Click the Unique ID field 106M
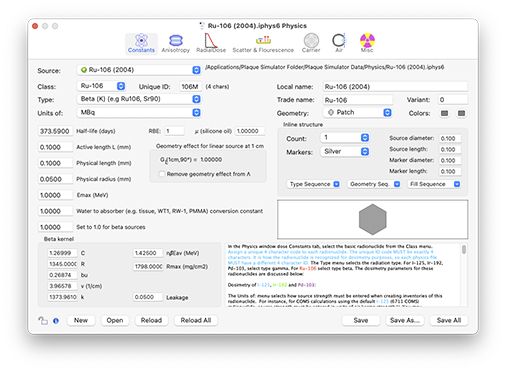Screen dimensions: 506x371 pyautogui.click(x=190, y=87)
